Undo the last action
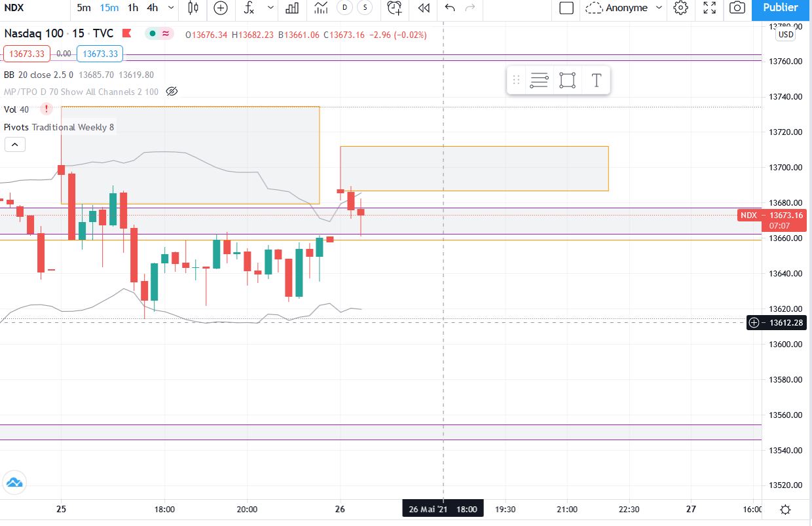This screenshot has width=812, height=526. tap(450, 8)
